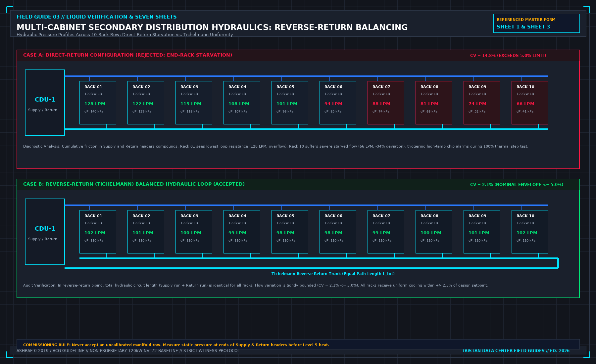Click 'CV = 14.8% (EXCEEDS 5.0% LIMIT)' text
This screenshot has height=364, width=596.
[x=508, y=56]
